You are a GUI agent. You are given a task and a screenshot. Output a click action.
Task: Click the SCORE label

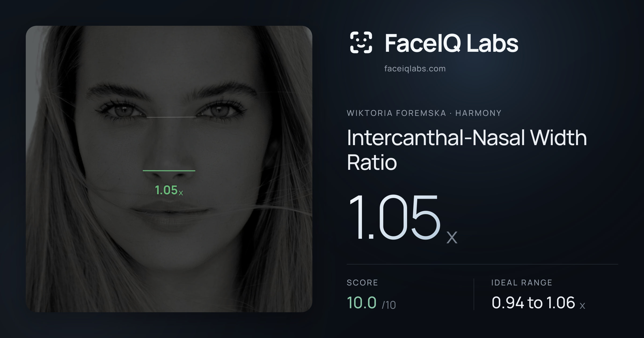pos(362,282)
